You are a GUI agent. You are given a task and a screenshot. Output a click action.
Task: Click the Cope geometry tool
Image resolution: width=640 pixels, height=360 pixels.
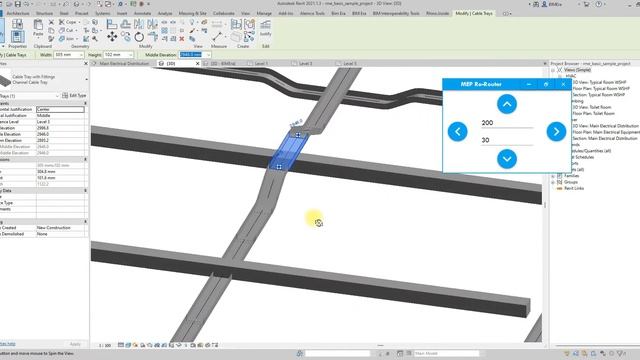pos(69,22)
